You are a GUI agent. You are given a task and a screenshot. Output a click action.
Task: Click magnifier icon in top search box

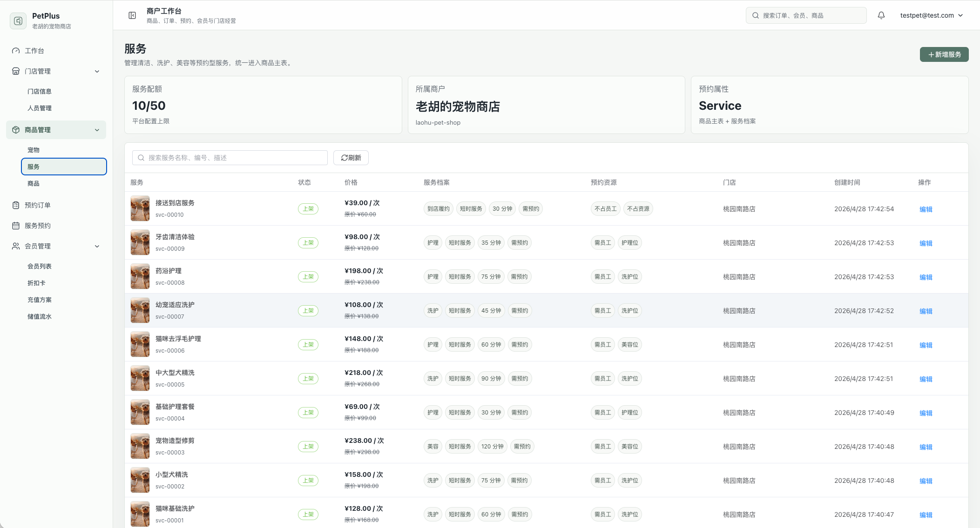tap(756, 15)
